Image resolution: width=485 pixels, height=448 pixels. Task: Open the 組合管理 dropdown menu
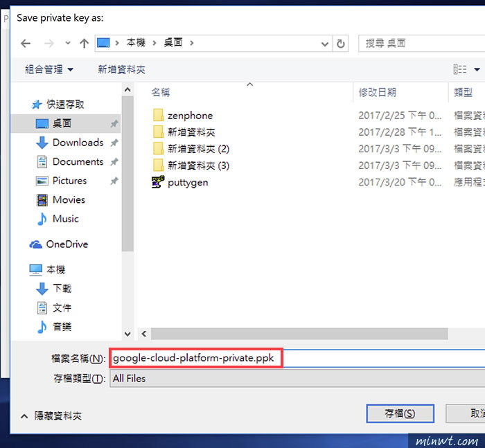(49, 69)
